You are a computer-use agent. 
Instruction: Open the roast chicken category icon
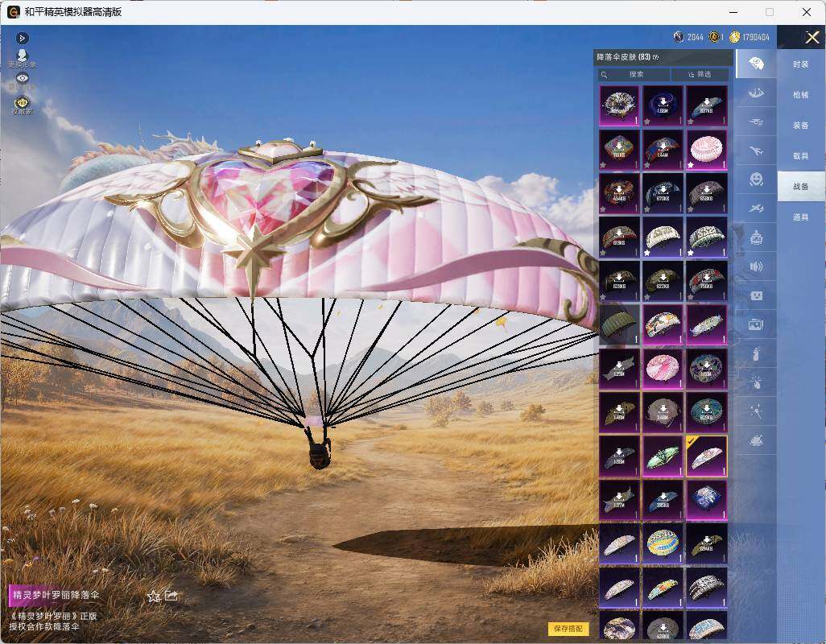756,440
